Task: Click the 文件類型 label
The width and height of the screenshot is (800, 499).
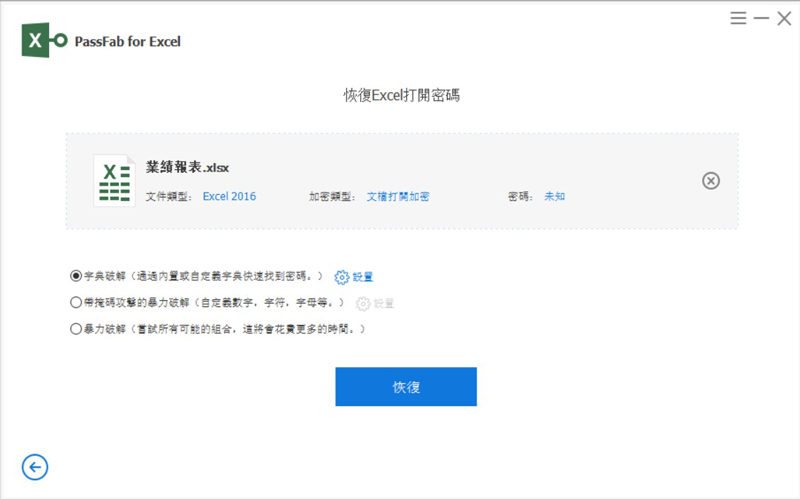Action: (x=168, y=196)
